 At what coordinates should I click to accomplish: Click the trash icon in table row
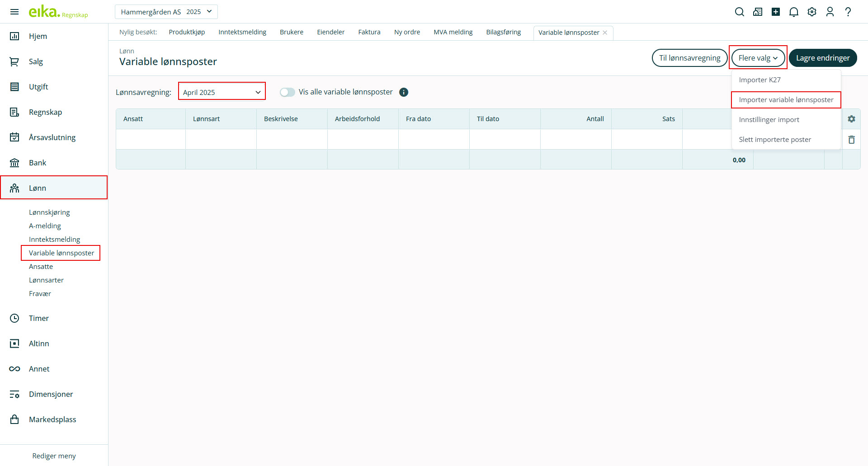coord(851,140)
